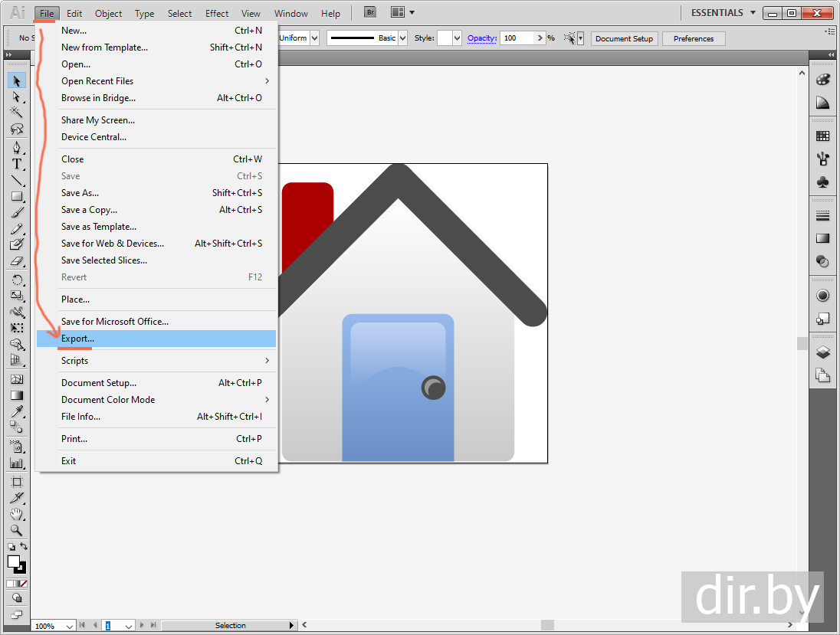Set paint to None (red slash)
Screen dimensions: 840x635
coord(24,584)
